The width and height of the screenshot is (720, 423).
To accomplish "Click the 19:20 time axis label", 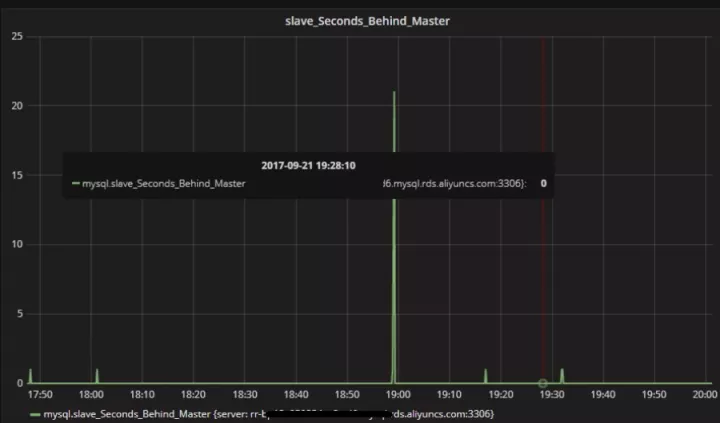I will 501,395.
